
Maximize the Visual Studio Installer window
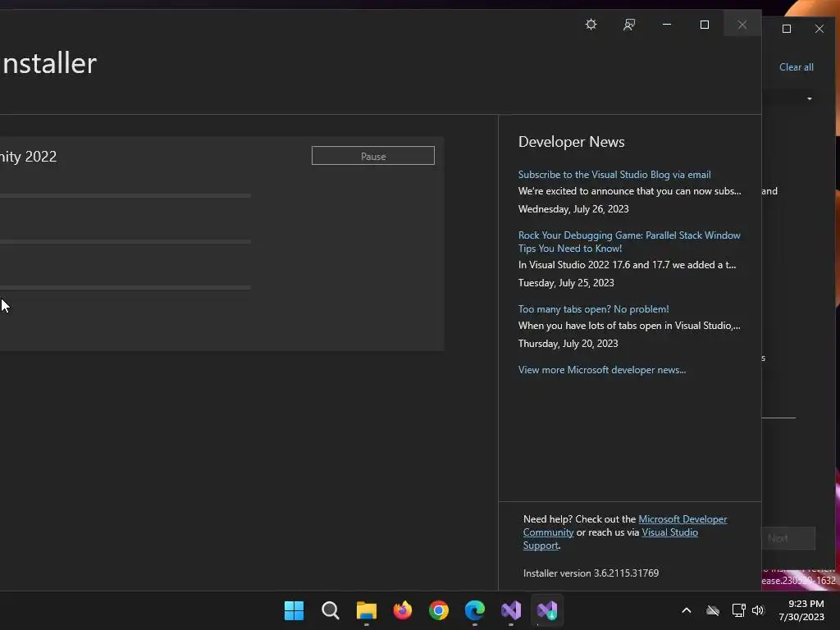705,25
